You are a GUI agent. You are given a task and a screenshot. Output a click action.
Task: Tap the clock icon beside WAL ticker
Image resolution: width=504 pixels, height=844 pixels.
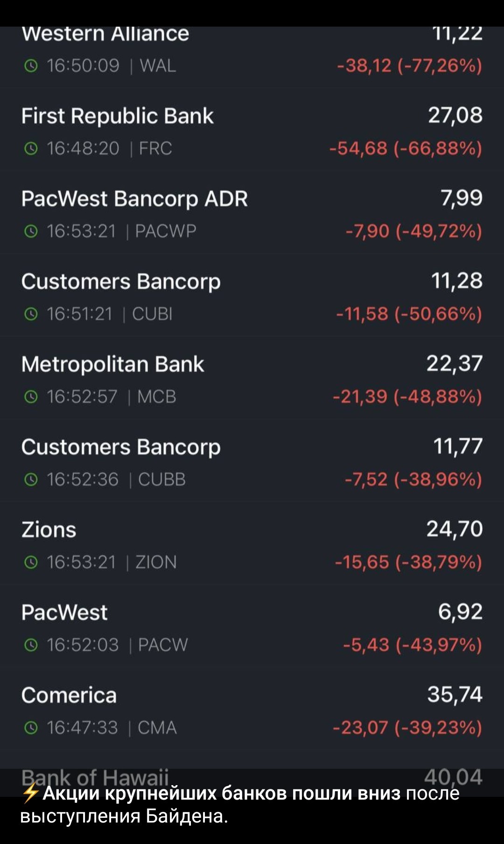tap(30, 66)
